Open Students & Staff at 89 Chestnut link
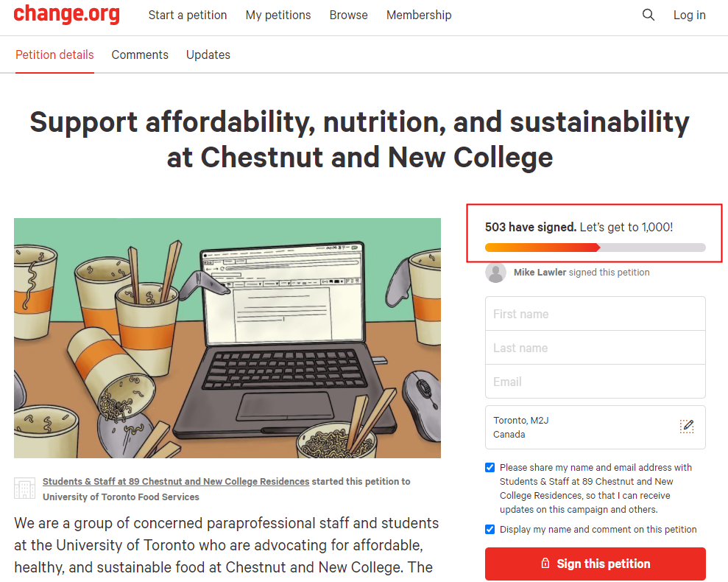Screen dimensions: 728x582 [176, 481]
